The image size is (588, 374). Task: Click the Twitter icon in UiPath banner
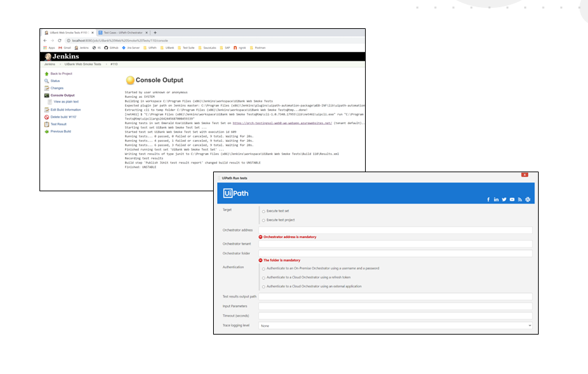coord(504,199)
